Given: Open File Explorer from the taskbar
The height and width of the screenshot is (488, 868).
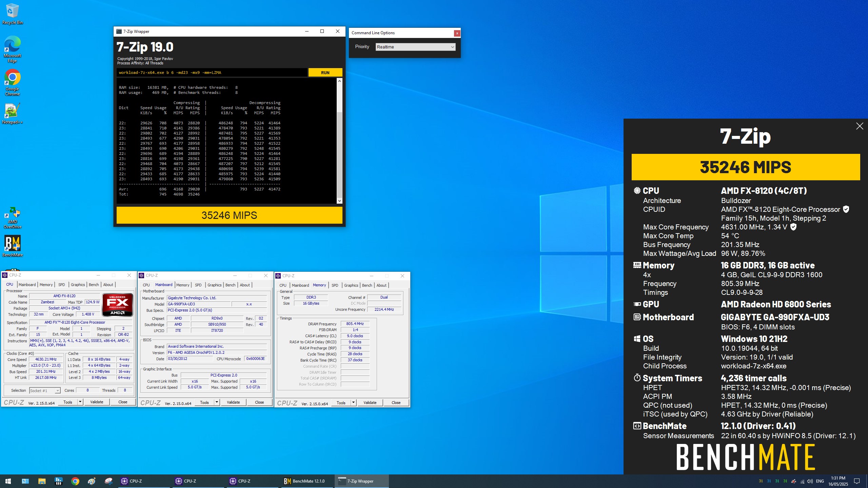Looking at the screenshot, I should point(42,481).
